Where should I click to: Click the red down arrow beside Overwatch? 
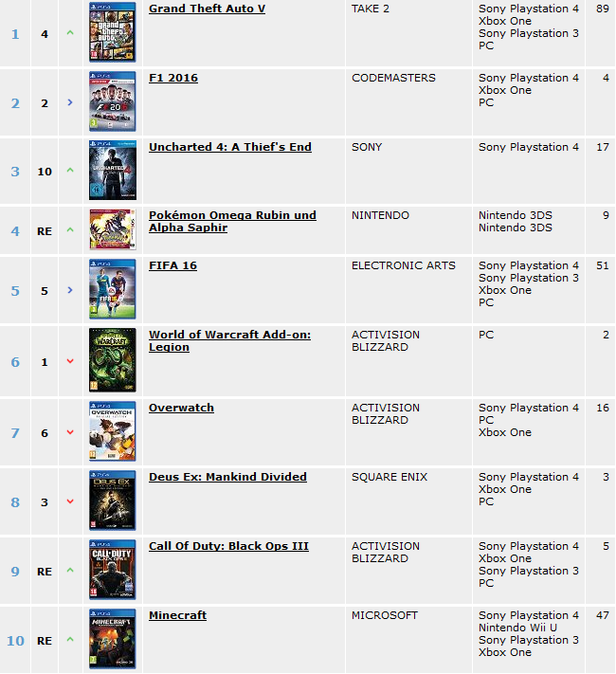coord(70,432)
